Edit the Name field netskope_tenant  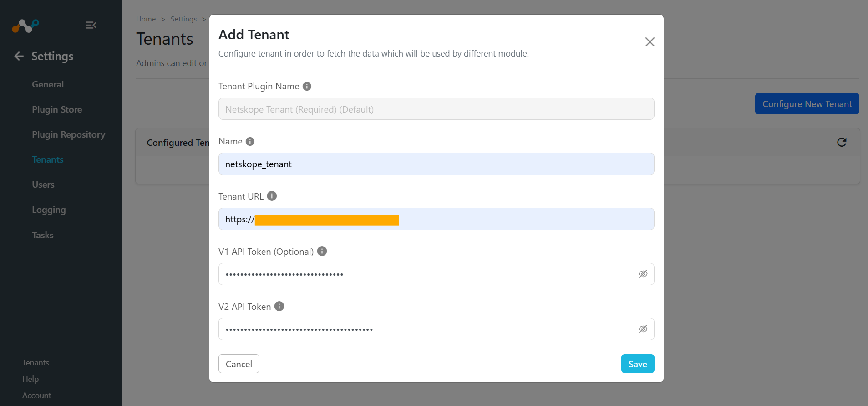coord(436,164)
